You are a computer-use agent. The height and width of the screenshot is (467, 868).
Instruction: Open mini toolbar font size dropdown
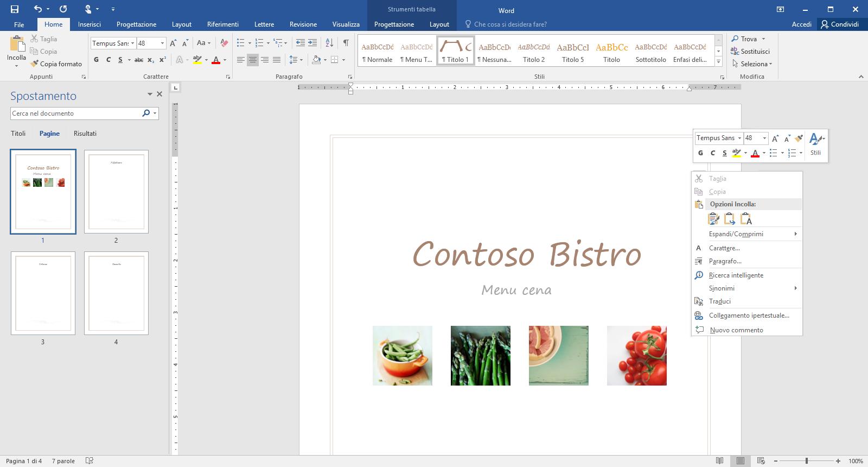click(x=764, y=138)
